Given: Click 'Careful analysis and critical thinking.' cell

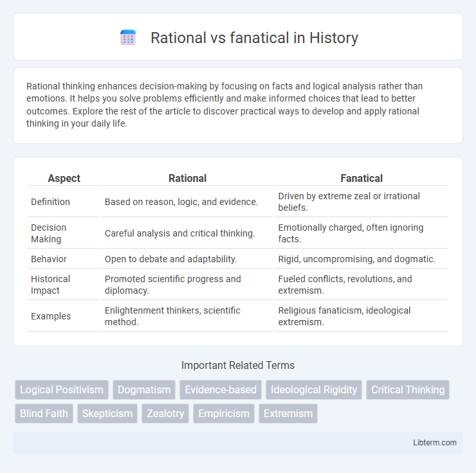Looking at the screenshot, I should pos(187,233).
